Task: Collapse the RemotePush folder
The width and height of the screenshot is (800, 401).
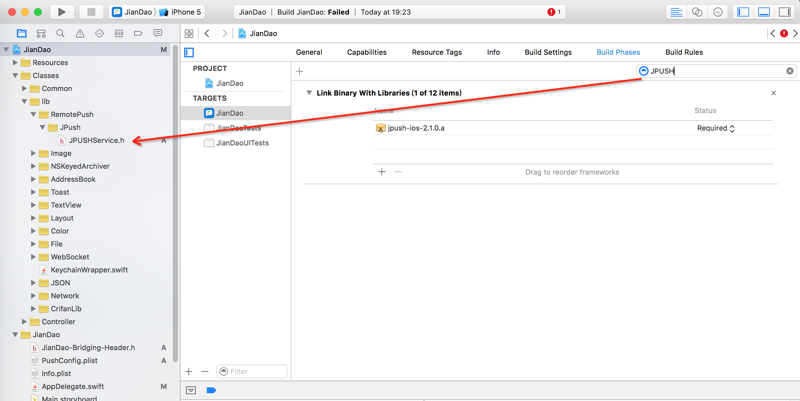Action: pyautogui.click(x=34, y=114)
